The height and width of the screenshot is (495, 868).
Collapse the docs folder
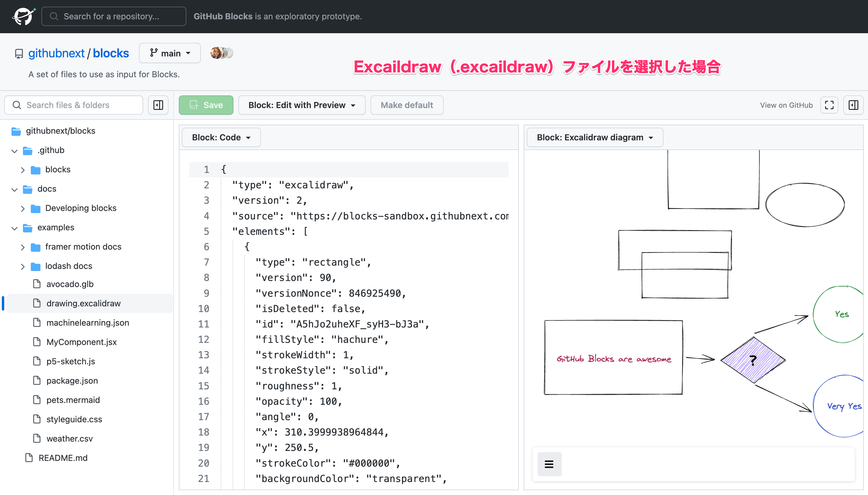pos(14,189)
